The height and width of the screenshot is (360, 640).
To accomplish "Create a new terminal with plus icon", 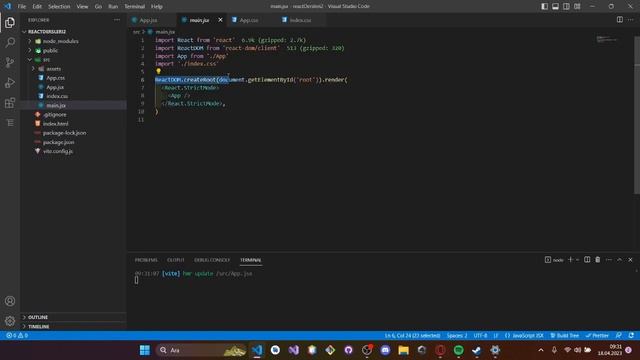I will [571, 260].
